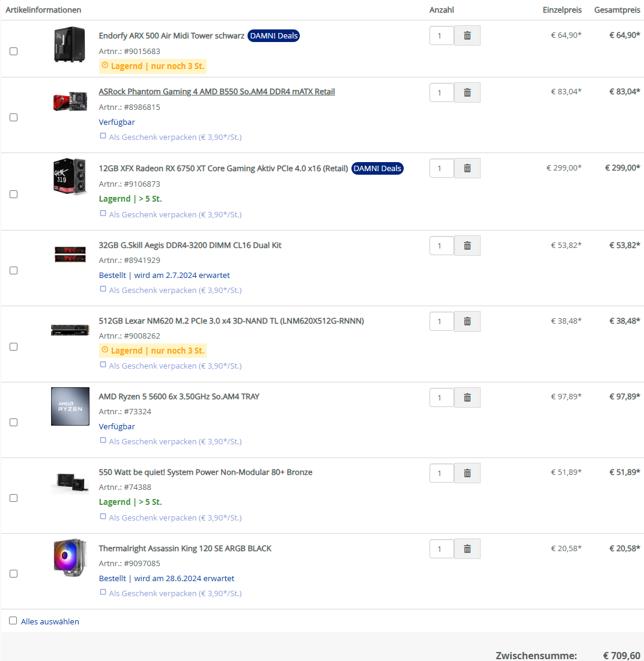Image resolution: width=644 pixels, height=661 pixels.
Task: Click quantity field for be quiet! System Power
Action: [x=442, y=473]
